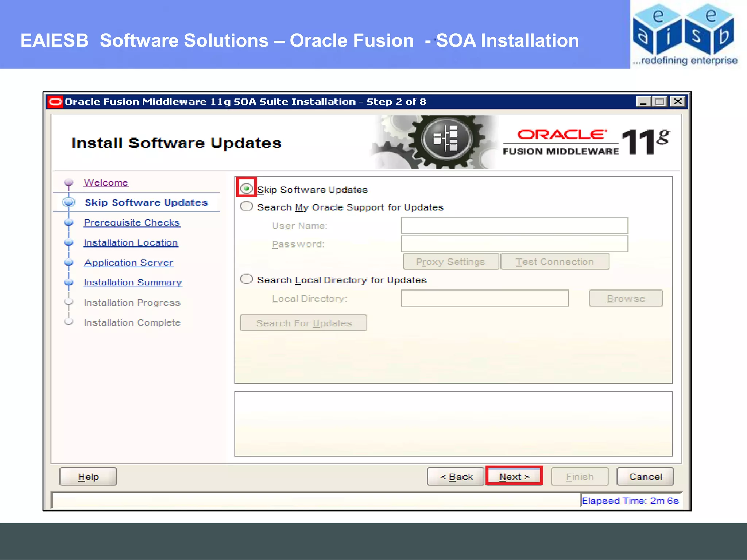747x560 pixels.
Task: Click the Oracle Fusion Middleware 11g logo
Action: (587, 142)
